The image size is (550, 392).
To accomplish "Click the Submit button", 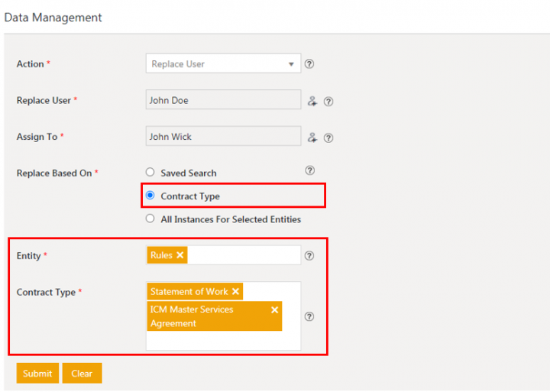I will click(37, 374).
